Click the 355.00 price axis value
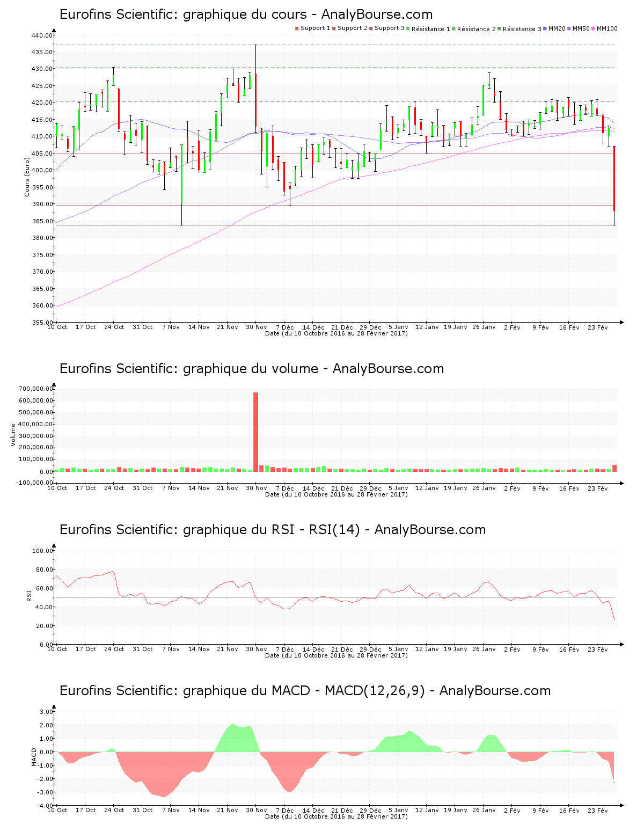The width and height of the screenshot is (644, 832). [x=42, y=323]
